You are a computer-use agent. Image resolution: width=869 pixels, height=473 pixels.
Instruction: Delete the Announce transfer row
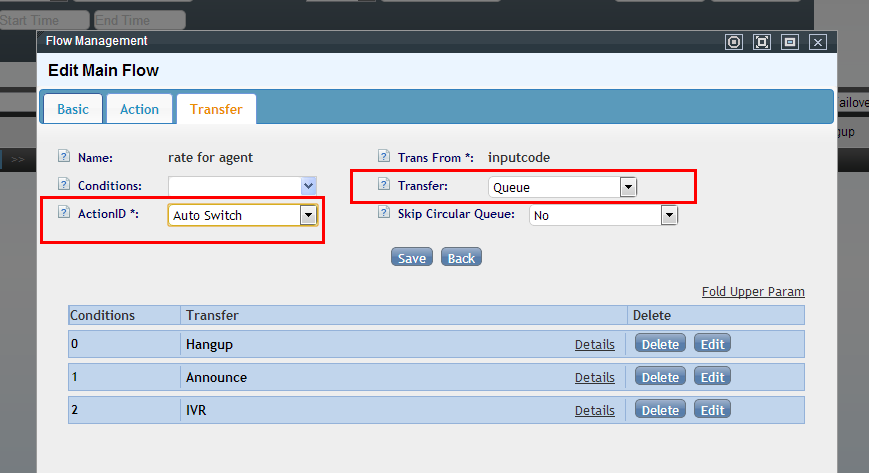click(660, 377)
